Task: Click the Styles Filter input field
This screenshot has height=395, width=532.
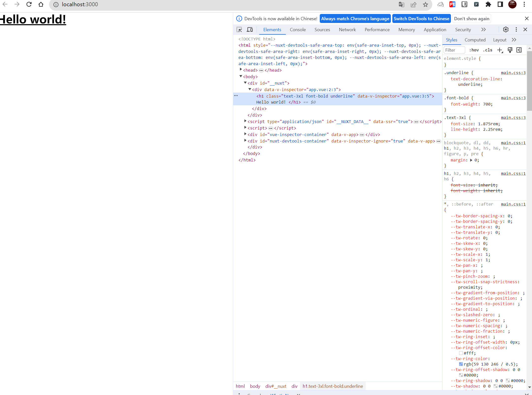Action: [x=454, y=50]
